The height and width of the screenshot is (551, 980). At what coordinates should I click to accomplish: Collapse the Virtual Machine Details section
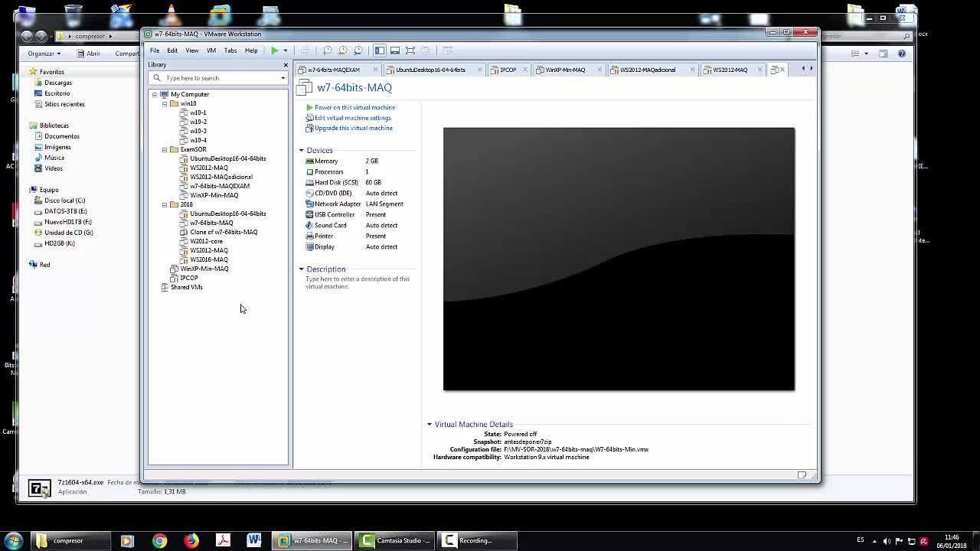[x=430, y=424]
